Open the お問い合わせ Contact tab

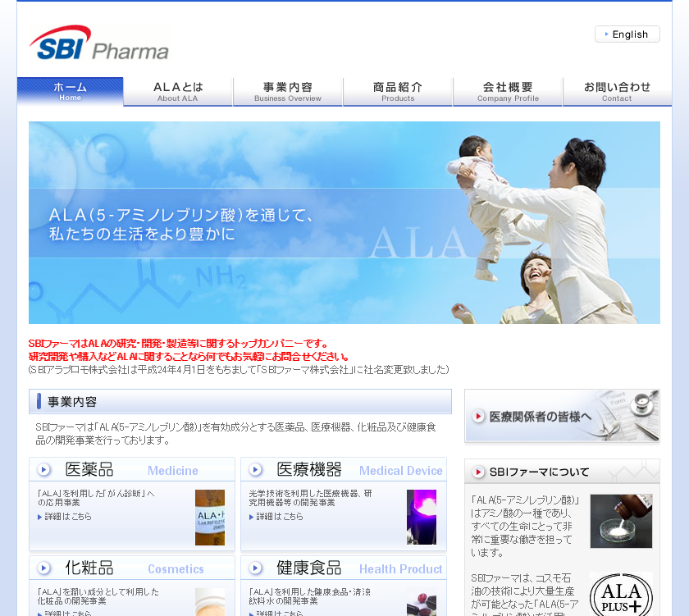[x=617, y=91]
